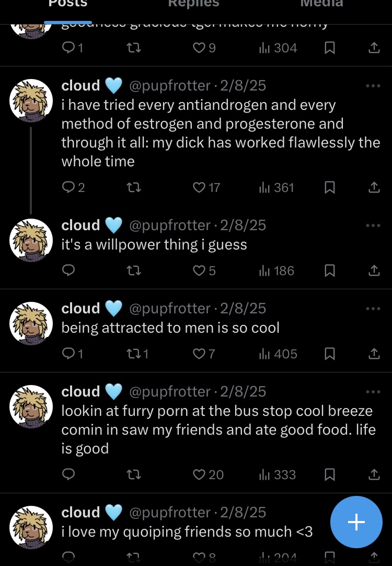The image size is (392, 566).
Task: Bookmark the antiandrogen post
Action: [x=329, y=187]
